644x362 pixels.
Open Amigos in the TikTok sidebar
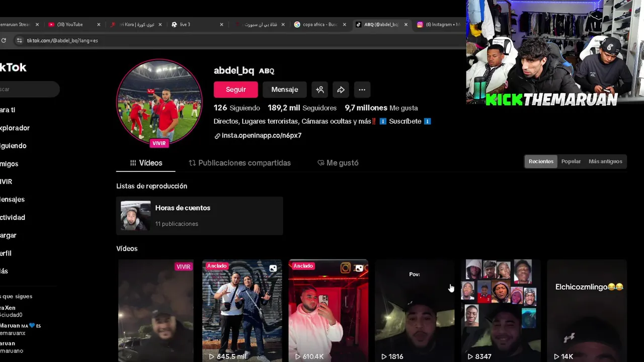[9, 164]
